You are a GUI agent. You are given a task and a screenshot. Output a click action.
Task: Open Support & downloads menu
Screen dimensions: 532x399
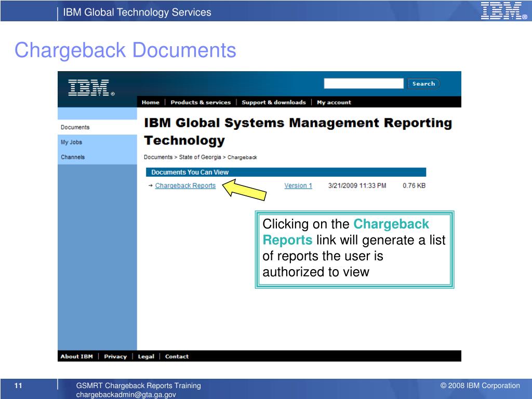click(273, 102)
